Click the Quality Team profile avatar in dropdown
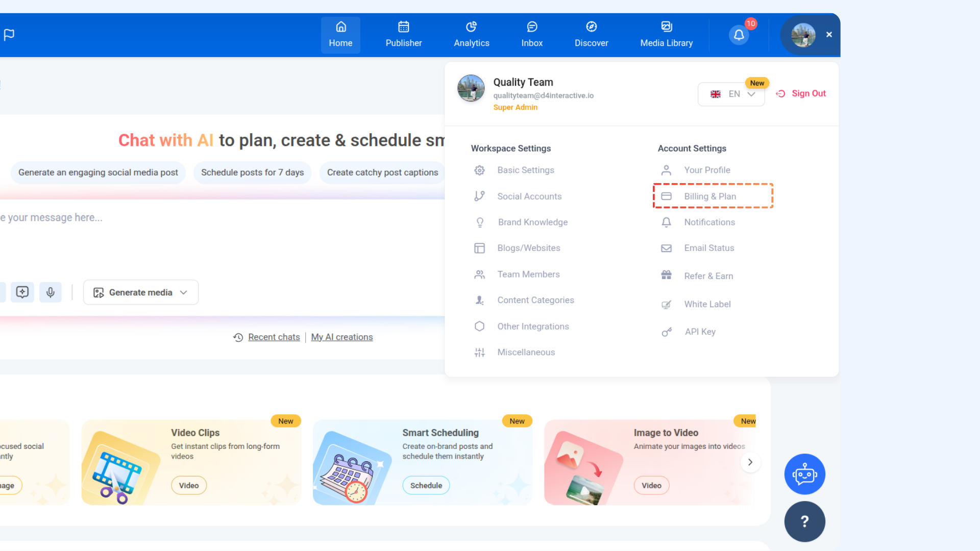Viewport: 980px width, 551px height. click(x=471, y=88)
